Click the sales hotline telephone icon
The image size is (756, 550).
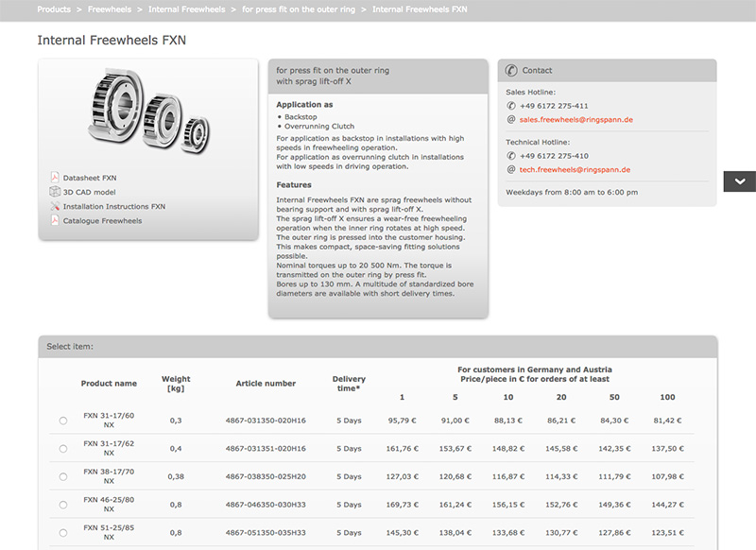tap(511, 106)
